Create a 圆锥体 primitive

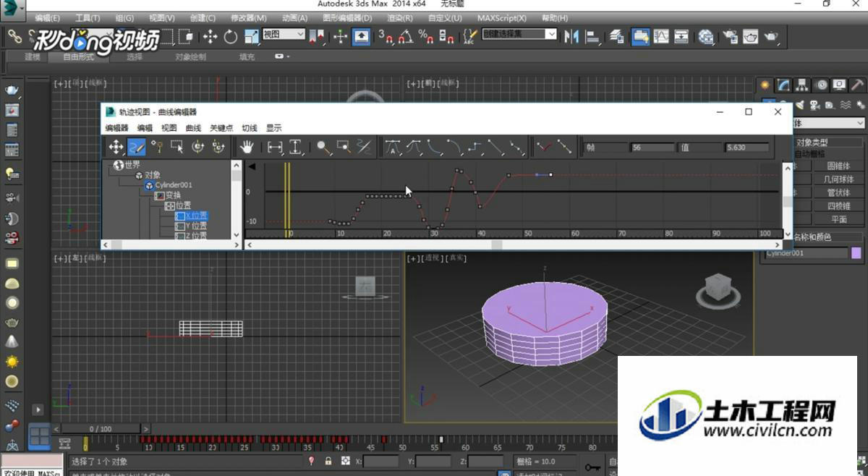(x=838, y=166)
